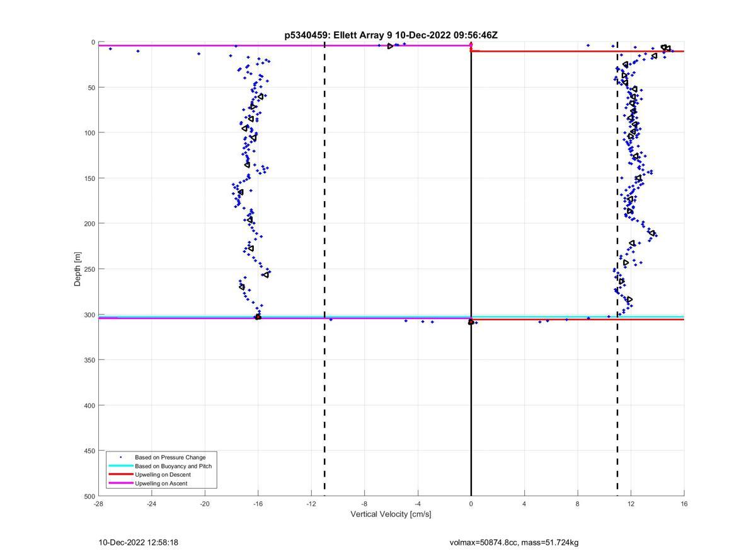Click the cyan Buoyancy and Pitch legend line
Image resolution: width=756 pixels, height=558 pixels.
click(120, 466)
